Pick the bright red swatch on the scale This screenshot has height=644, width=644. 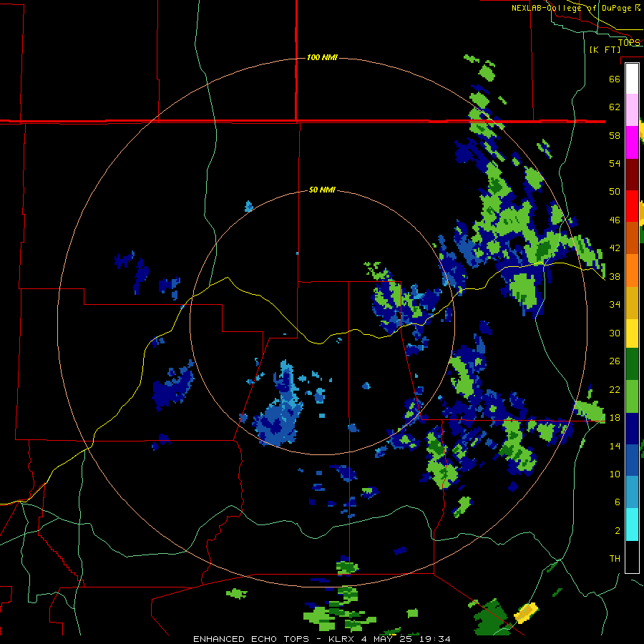click(x=632, y=206)
